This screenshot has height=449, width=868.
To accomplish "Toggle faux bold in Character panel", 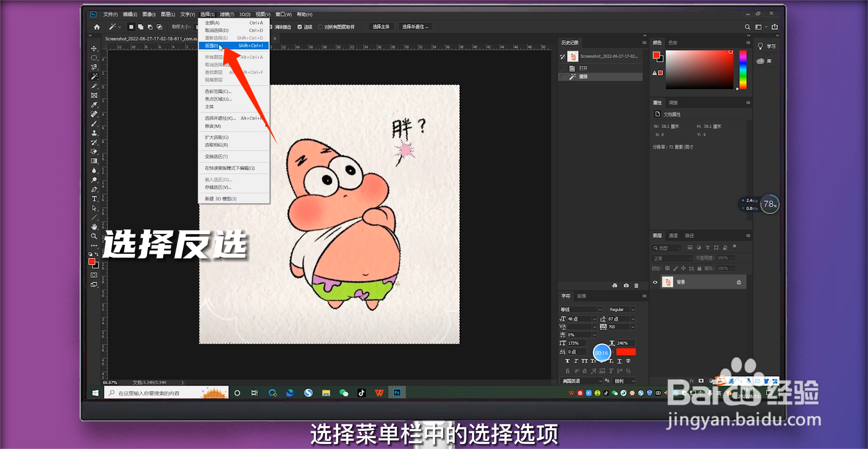I will point(567,361).
